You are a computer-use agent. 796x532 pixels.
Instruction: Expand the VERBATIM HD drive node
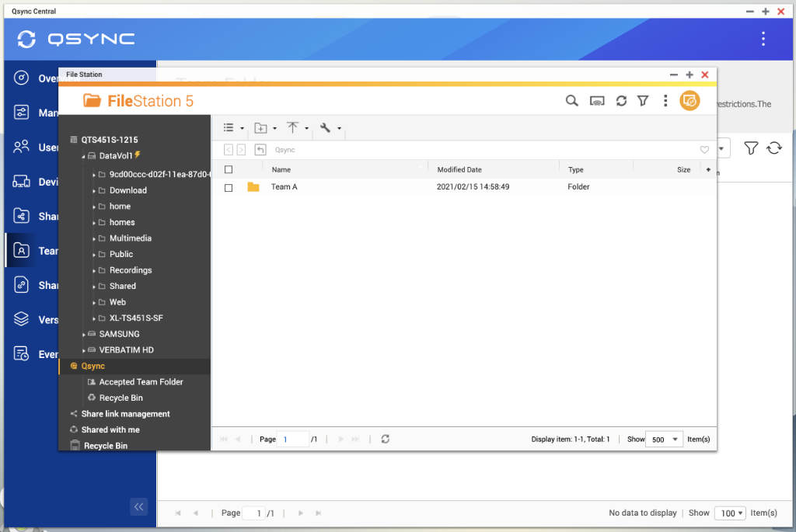pos(84,350)
